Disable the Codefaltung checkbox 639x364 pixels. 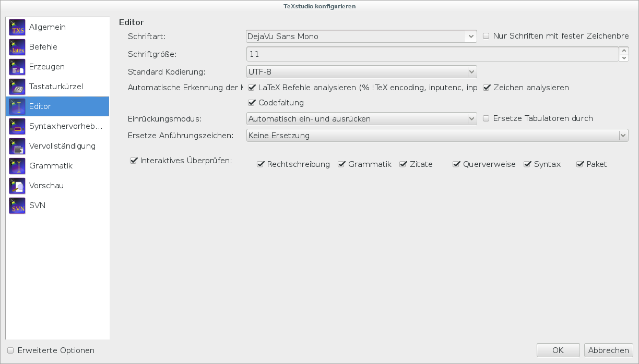tap(252, 103)
